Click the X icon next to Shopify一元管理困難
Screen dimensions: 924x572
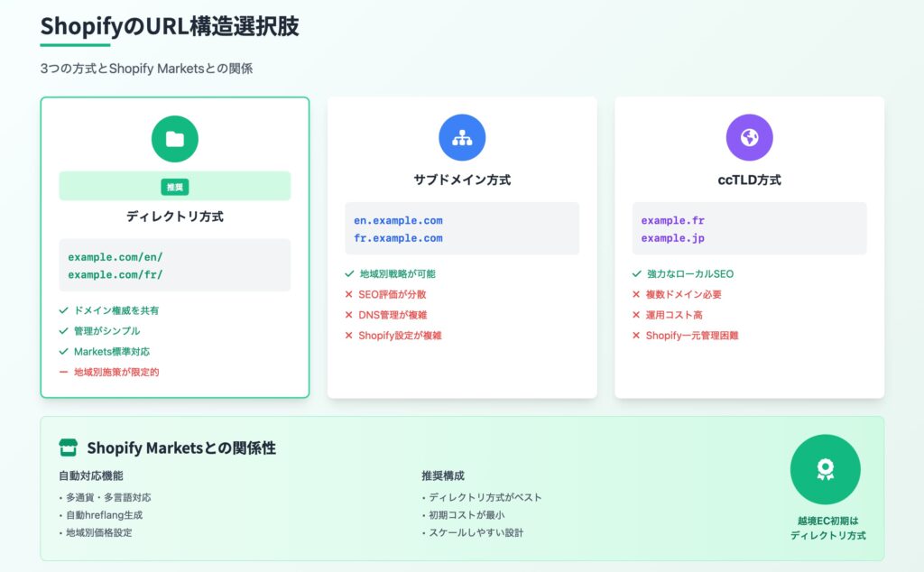(x=636, y=336)
